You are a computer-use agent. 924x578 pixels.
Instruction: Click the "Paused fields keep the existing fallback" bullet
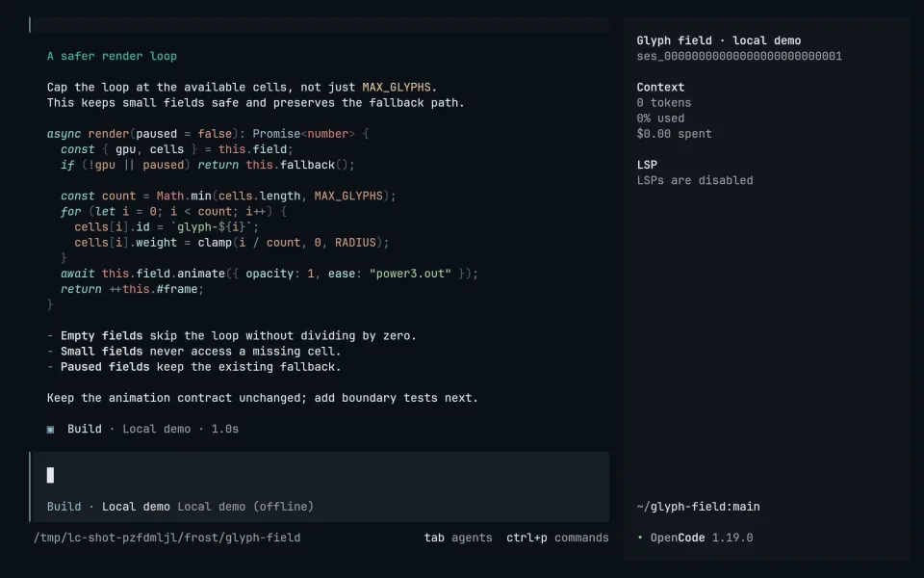click(x=193, y=367)
